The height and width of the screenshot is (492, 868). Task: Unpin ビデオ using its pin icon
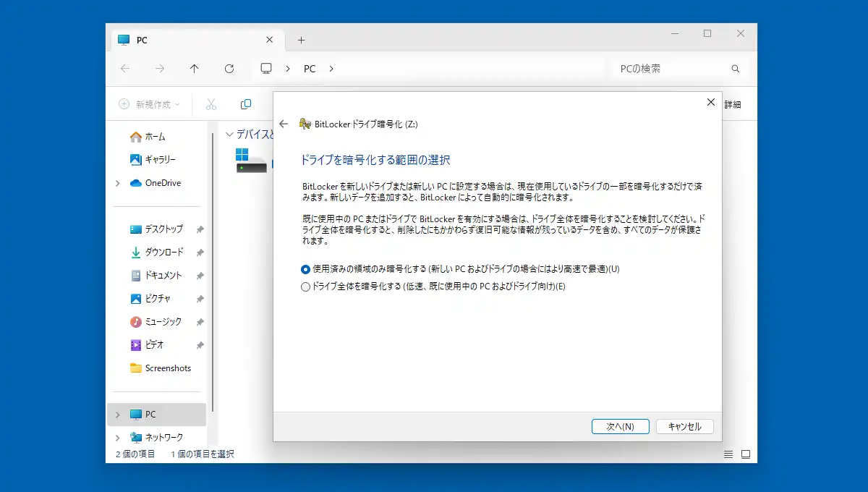(x=200, y=345)
